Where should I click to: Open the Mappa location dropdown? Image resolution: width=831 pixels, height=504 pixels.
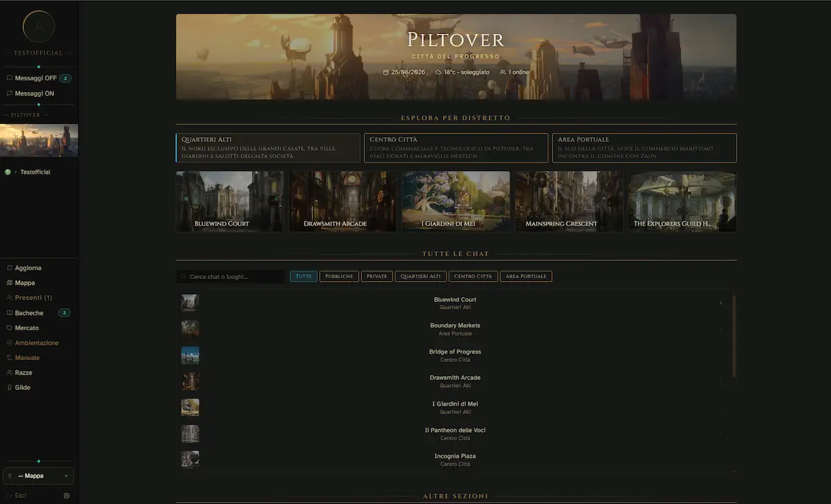click(39, 476)
